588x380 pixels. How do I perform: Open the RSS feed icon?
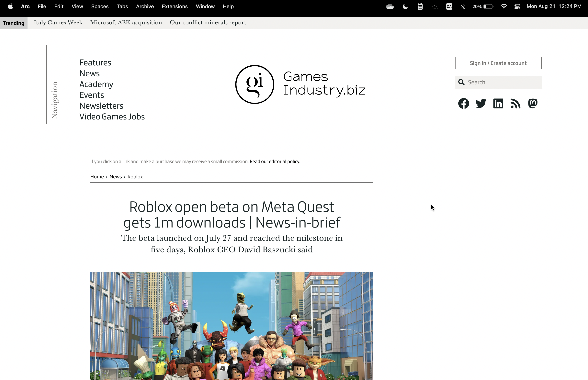pyautogui.click(x=515, y=103)
